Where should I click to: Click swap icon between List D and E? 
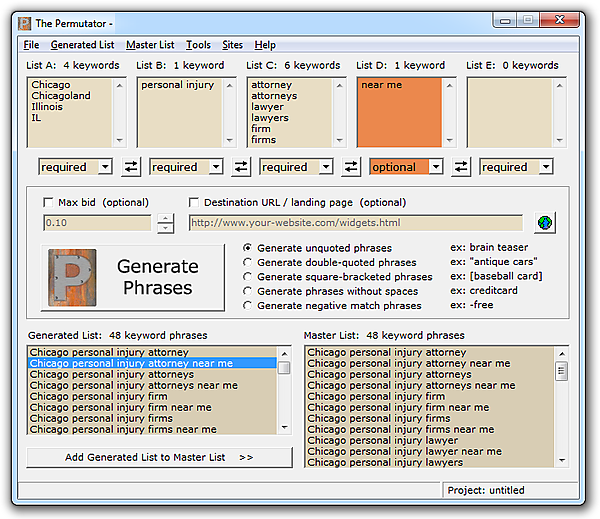461,167
